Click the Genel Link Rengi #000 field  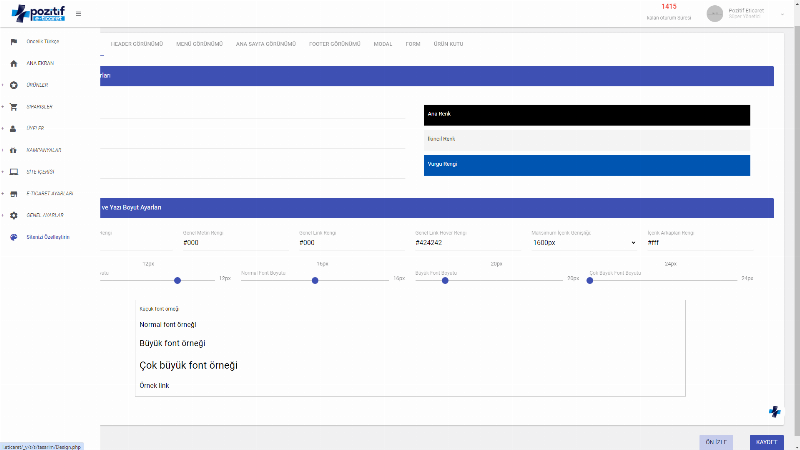(352, 243)
